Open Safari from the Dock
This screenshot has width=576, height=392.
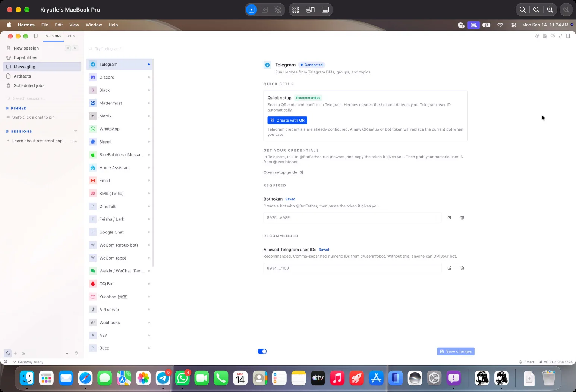point(85,378)
